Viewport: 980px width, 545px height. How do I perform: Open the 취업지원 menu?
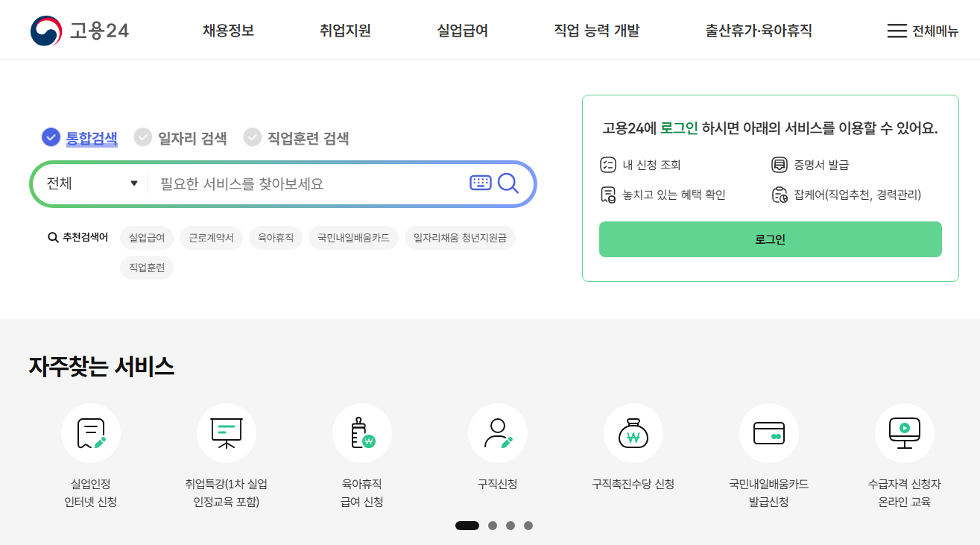pos(345,31)
